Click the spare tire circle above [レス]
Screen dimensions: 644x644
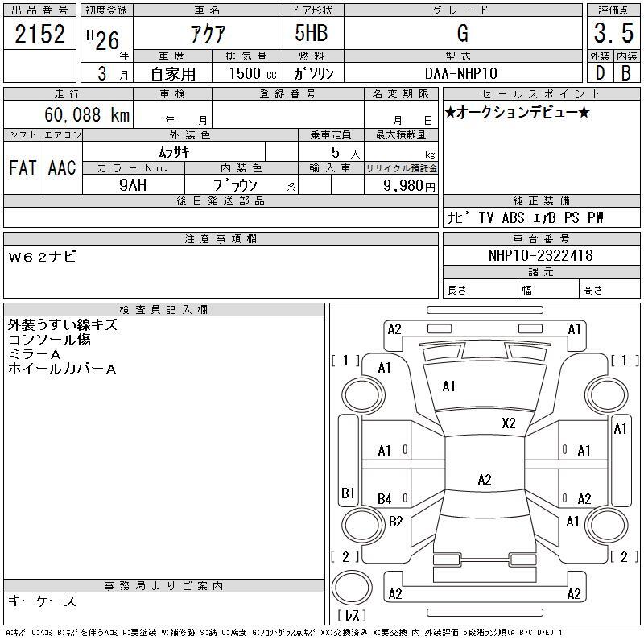[352, 588]
